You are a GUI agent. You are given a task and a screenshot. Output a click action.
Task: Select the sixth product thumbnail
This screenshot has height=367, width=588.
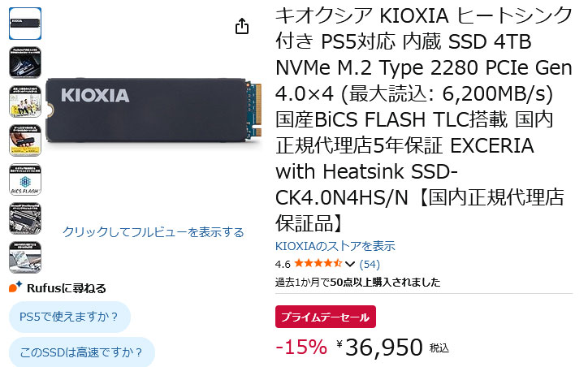point(25,218)
